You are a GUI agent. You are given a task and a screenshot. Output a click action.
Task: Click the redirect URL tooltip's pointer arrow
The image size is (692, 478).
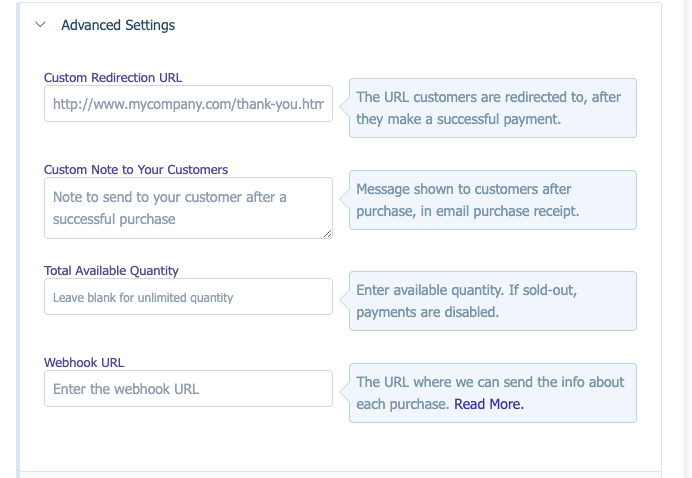pos(345,101)
